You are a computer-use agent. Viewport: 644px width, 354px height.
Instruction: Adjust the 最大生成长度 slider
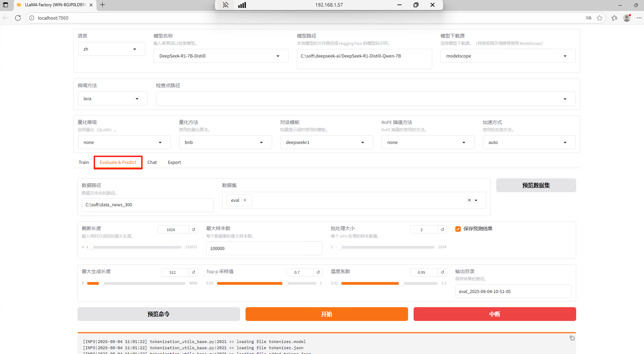(x=136, y=283)
